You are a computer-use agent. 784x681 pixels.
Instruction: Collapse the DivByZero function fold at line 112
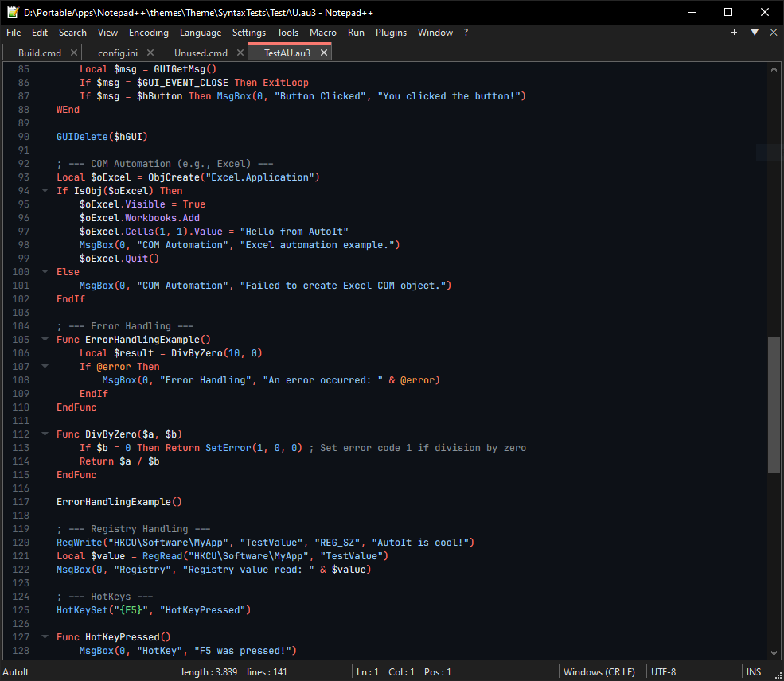45,434
